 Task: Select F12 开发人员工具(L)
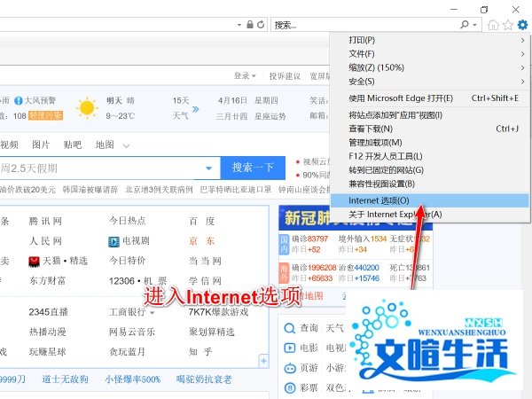pos(429,156)
